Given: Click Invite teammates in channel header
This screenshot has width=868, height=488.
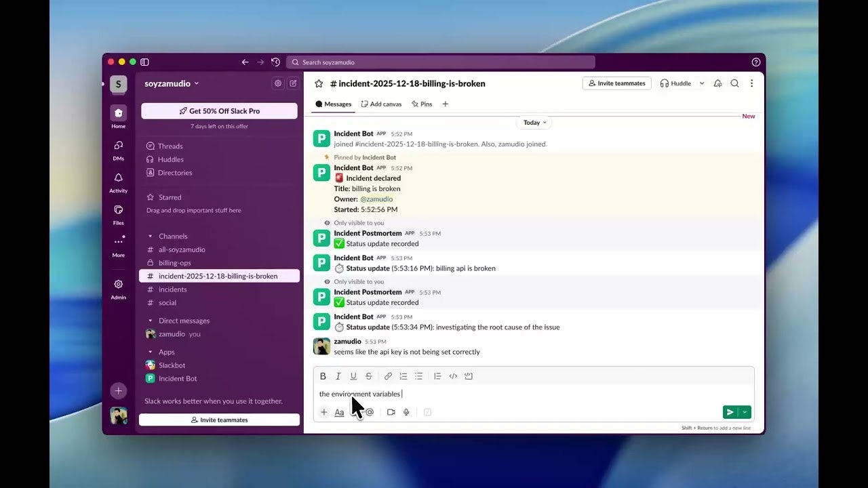Looking at the screenshot, I should pyautogui.click(x=617, y=83).
